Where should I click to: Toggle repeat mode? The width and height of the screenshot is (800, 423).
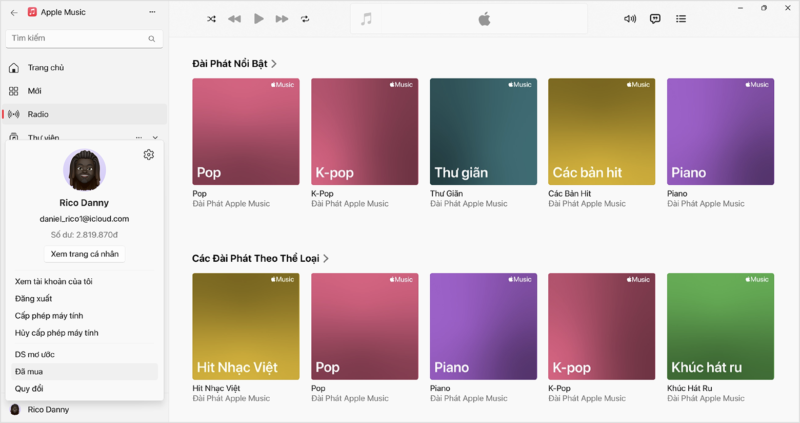click(305, 19)
